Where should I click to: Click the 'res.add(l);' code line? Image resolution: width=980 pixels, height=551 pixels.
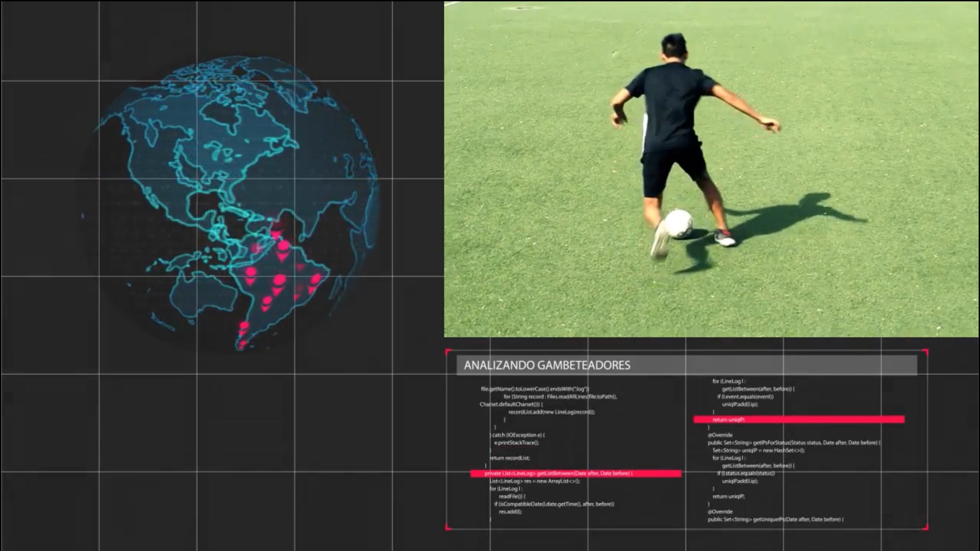510,512
